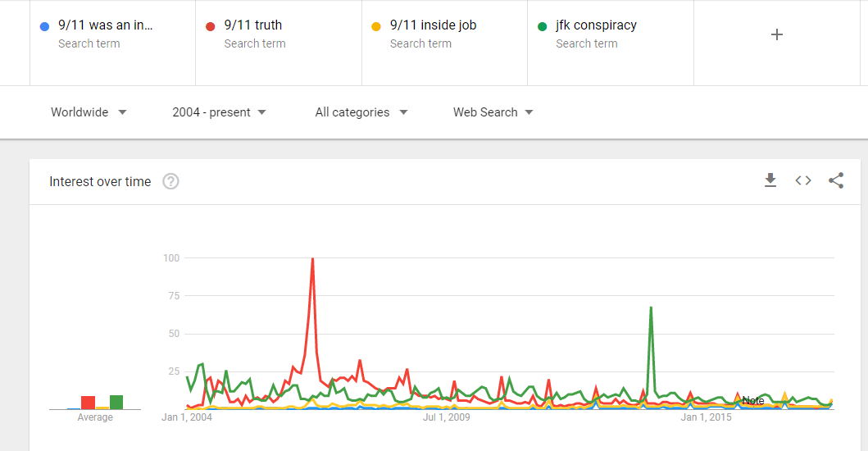
Task: Add a comparison term with plus icon
Action: tap(777, 34)
